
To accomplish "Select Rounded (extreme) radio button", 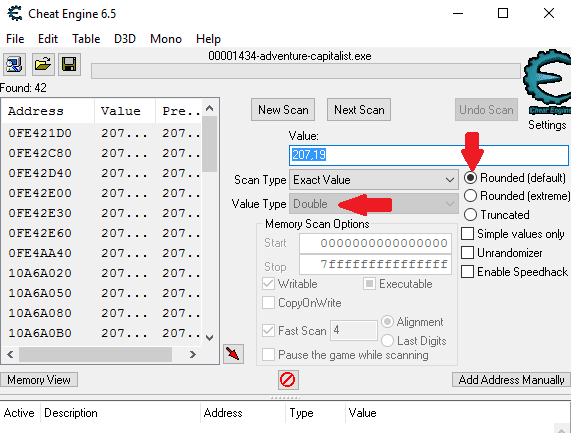I will (x=470, y=196).
